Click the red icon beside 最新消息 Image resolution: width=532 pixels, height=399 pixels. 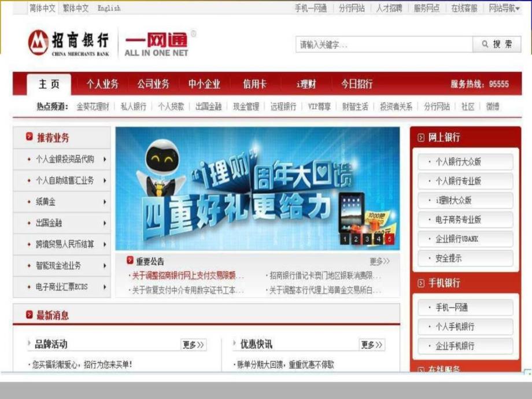[x=29, y=315]
